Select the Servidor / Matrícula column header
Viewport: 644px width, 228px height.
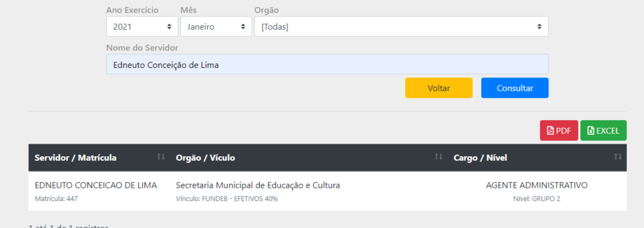(x=99, y=157)
